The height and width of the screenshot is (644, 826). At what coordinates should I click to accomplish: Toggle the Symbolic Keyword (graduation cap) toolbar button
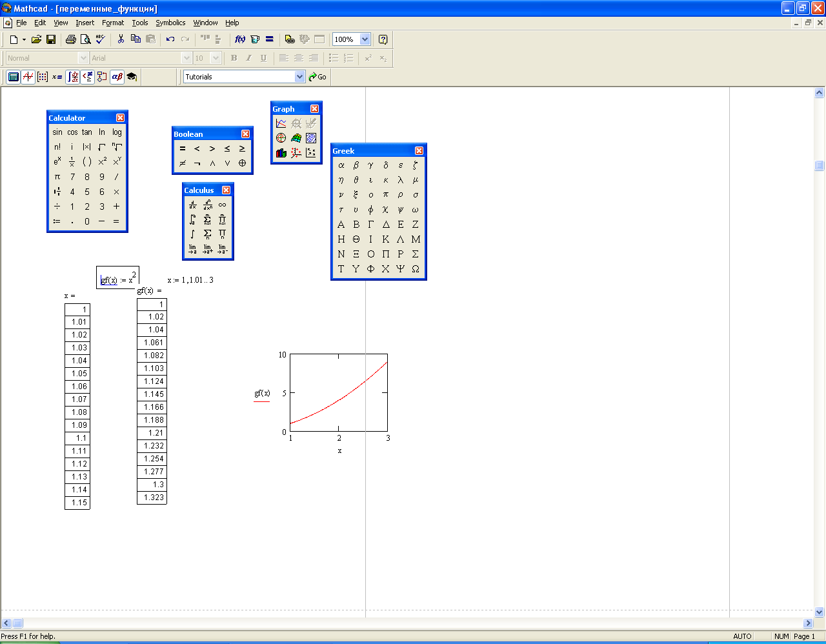[x=132, y=77]
